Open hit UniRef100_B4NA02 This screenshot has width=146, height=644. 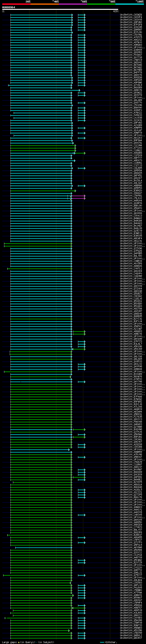tap(131, 218)
